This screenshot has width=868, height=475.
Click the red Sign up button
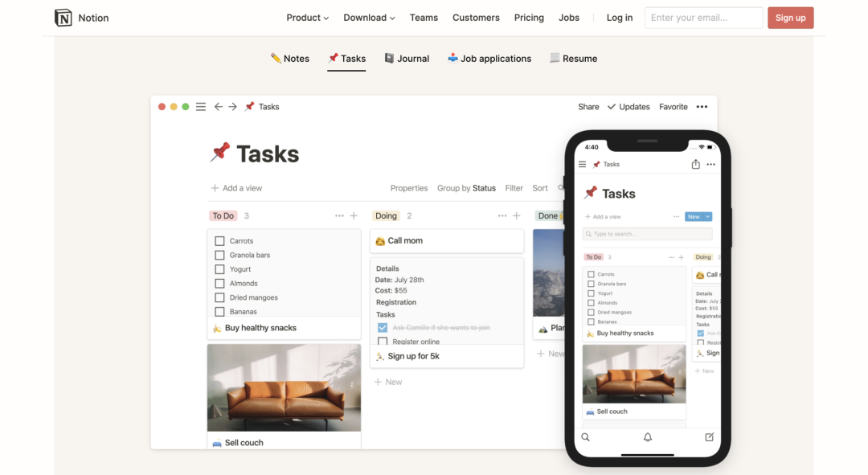(791, 18)
